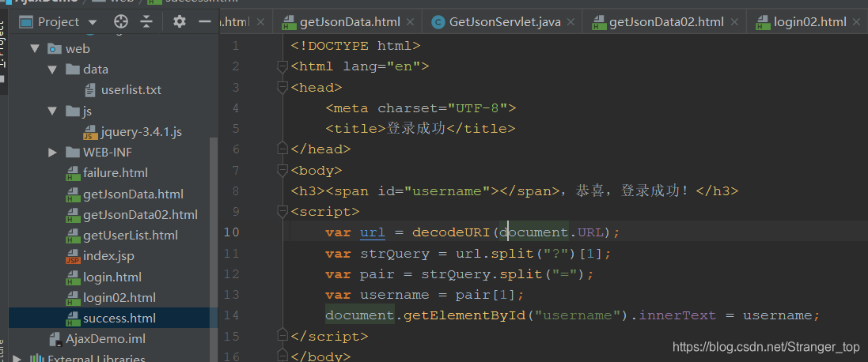Click failure.html file type icon

pyautogui.click(x=73, y=173)
